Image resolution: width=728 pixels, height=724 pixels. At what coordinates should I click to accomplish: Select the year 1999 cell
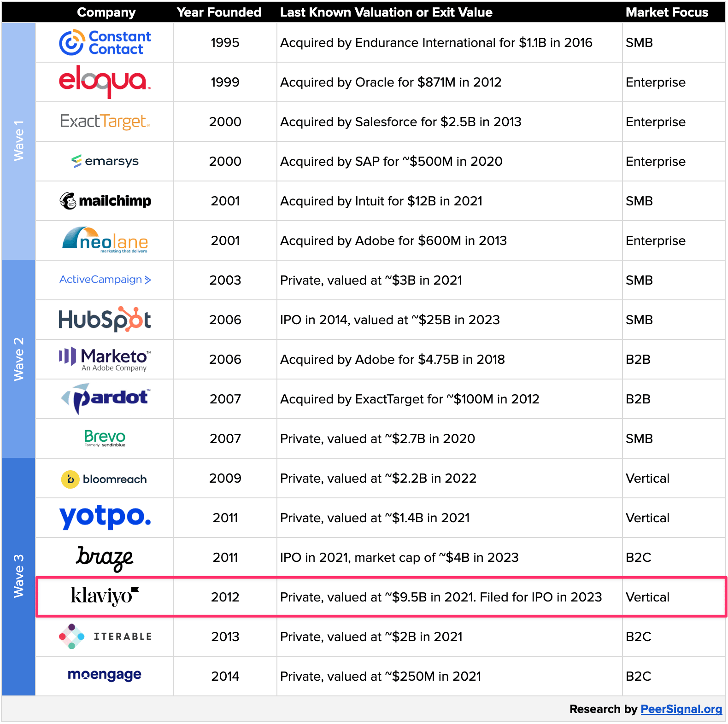[225, 82]
